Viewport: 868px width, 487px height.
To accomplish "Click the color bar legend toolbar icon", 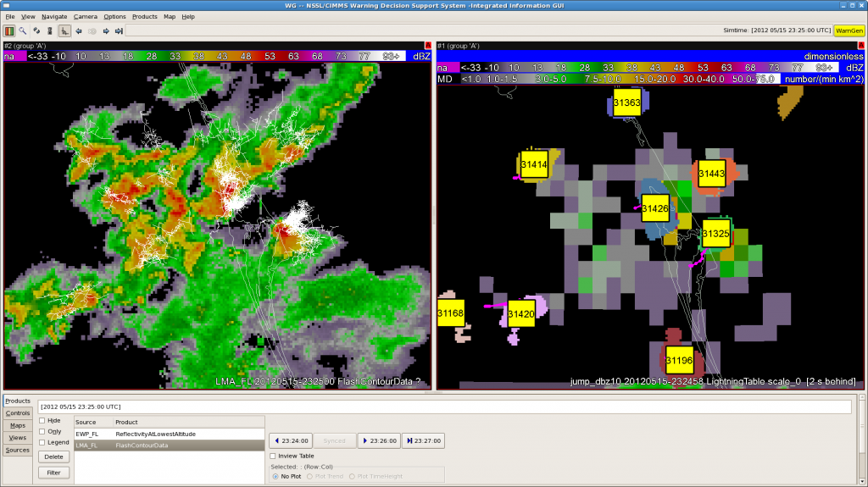I will point(9,30).
